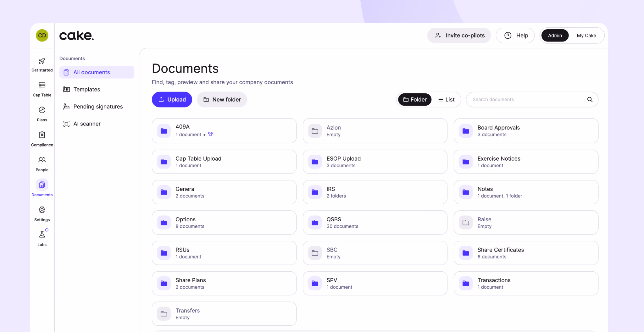This screenshot has height=332, width=644.
Task: Open the 'Share Plans' folder name
Action: click(x=191, y=280)
